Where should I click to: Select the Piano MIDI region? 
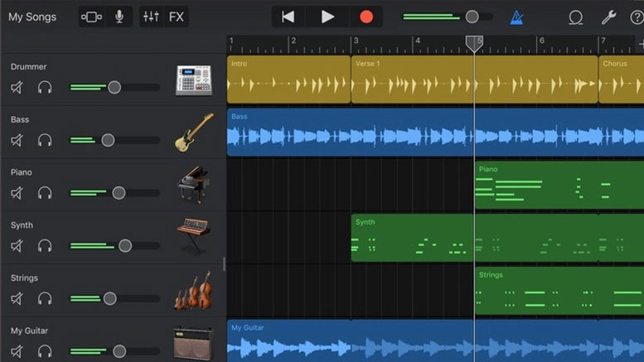pyautogui.click(x=559, y=185)
